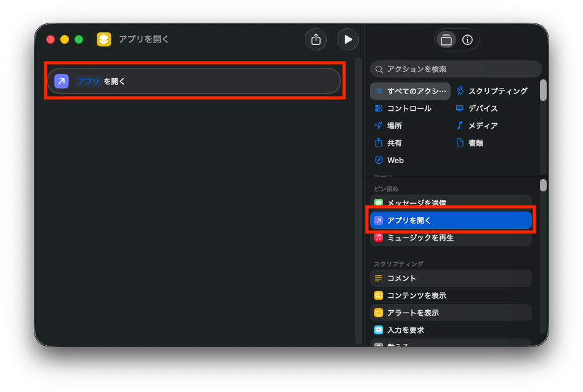This screenshot has height=392, width=583.
Task: Click the action list scrollbar
Action: (x=543, y=185)
